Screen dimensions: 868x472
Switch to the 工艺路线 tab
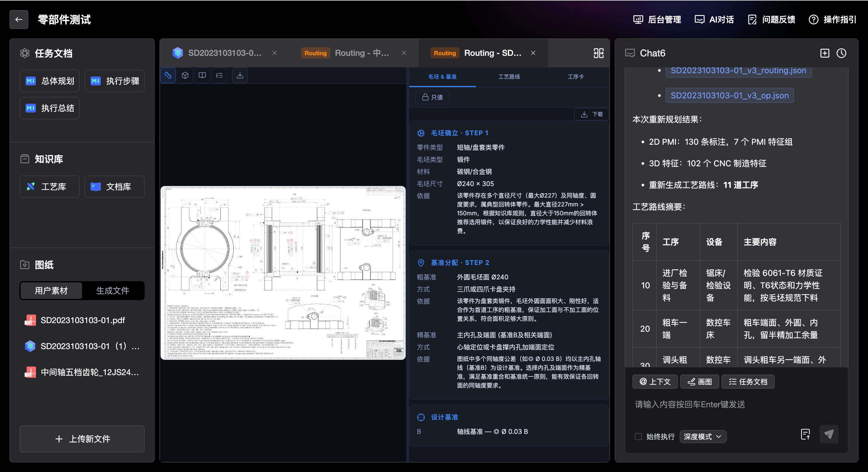pyautogui.click(x=509, y=77)
